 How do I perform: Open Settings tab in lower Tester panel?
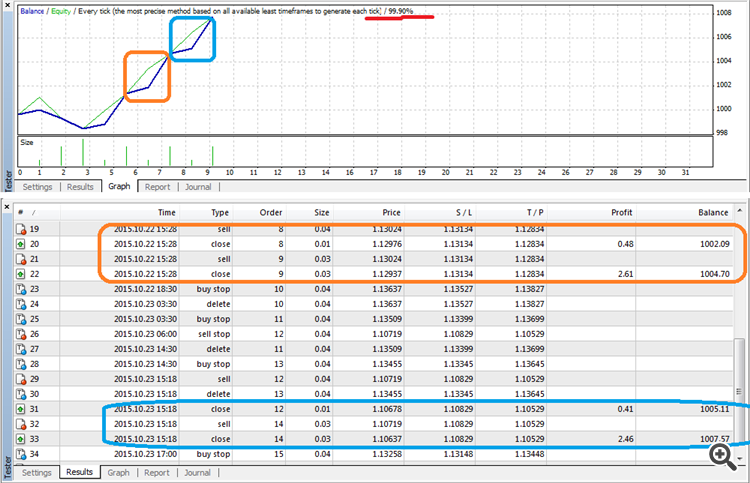(x=36, y=472)
